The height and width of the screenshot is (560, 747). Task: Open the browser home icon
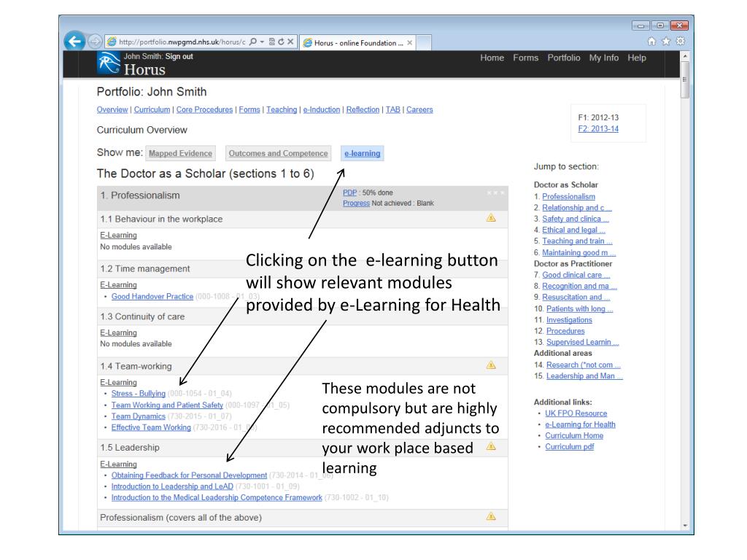[x=651, y=42]
